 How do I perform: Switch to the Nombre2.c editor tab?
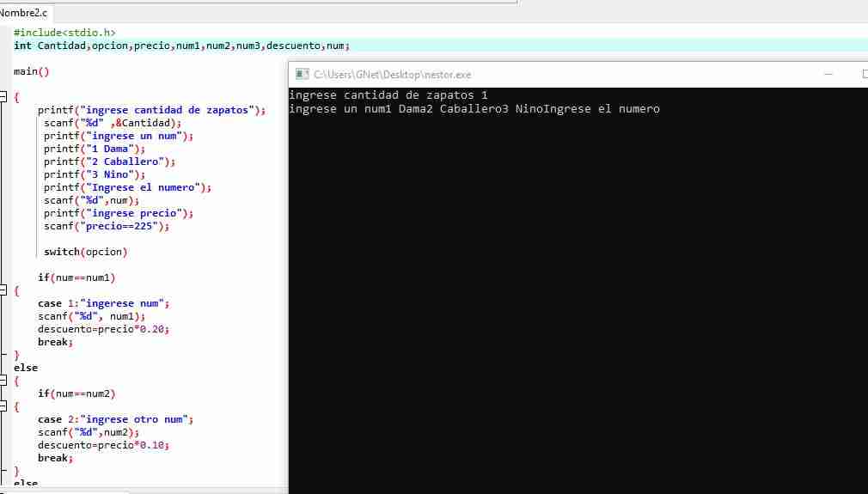24,12
